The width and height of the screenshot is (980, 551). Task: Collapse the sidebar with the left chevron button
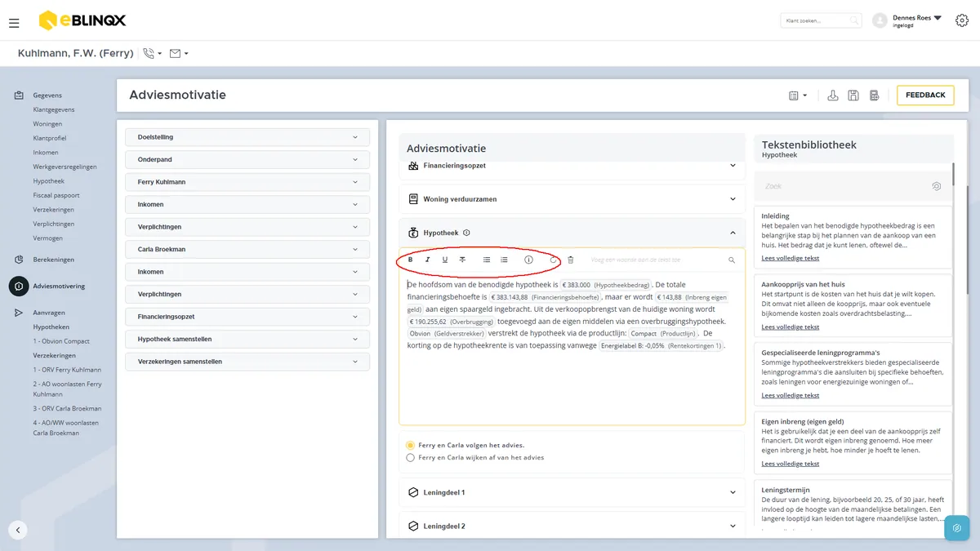coord(18,530)
